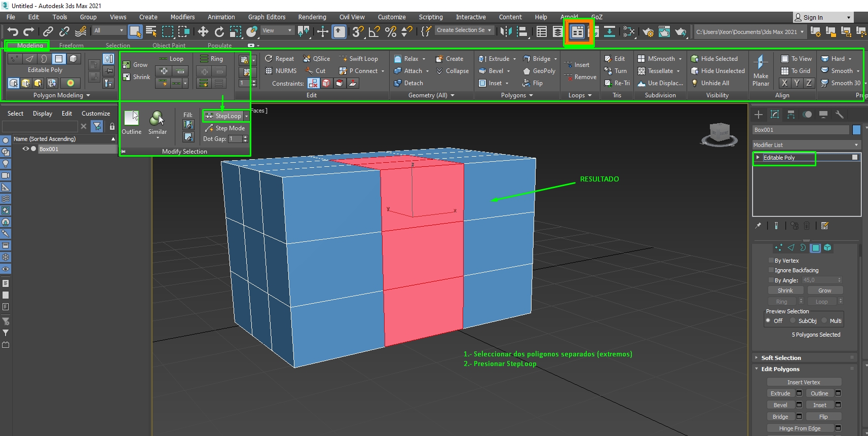Open the Sign In dropdown
Image resolution: width=868 pixels, height=436 pixels.
pyautogui.click(x=822, y=17)
